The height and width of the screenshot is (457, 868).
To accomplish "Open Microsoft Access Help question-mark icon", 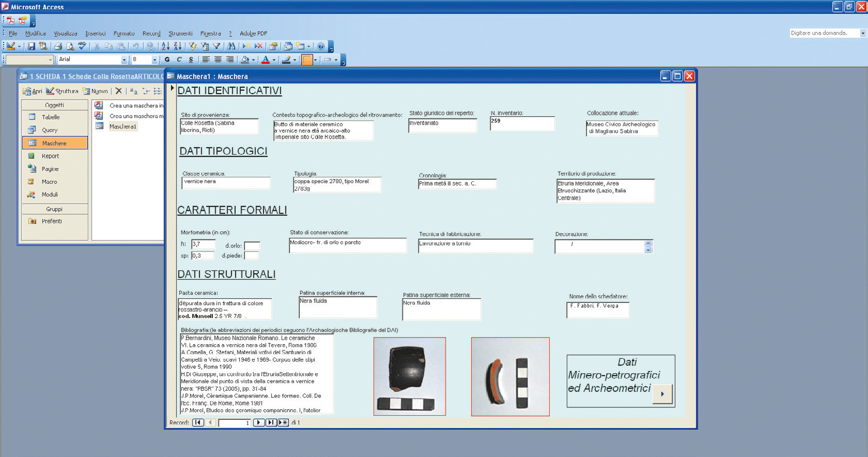I will pos(321,46).
